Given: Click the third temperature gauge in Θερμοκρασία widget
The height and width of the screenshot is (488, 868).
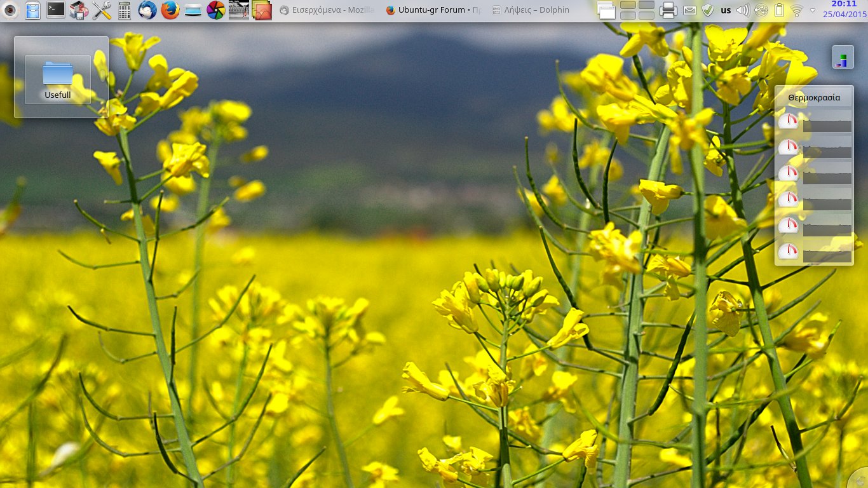Looking at the screenshot, I should tap(789, 173).
